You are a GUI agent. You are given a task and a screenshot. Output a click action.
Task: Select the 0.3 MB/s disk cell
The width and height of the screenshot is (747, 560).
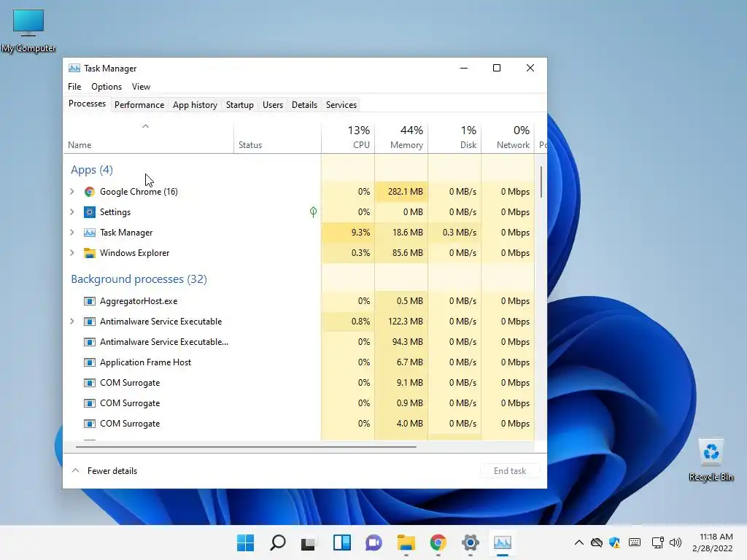pos(454,233)
